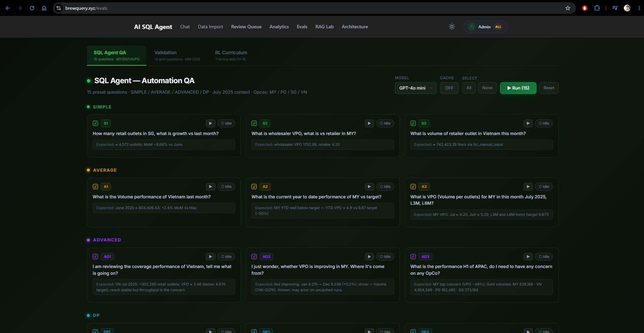
Task: Open the GPT-4o mini model dropdown
Action: (x=416, y=88)
